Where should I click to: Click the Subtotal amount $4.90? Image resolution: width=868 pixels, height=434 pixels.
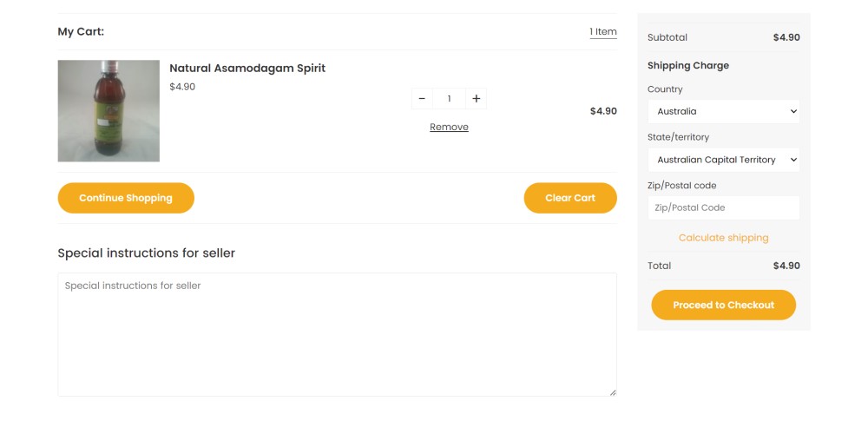[x=786, y=37]
